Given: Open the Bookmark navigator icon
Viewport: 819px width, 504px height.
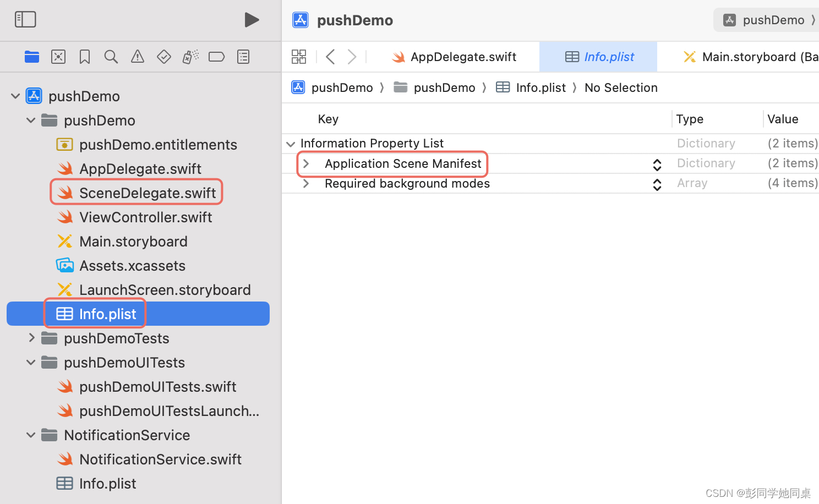Looking at the screenshot, I should tap(85, 57).
